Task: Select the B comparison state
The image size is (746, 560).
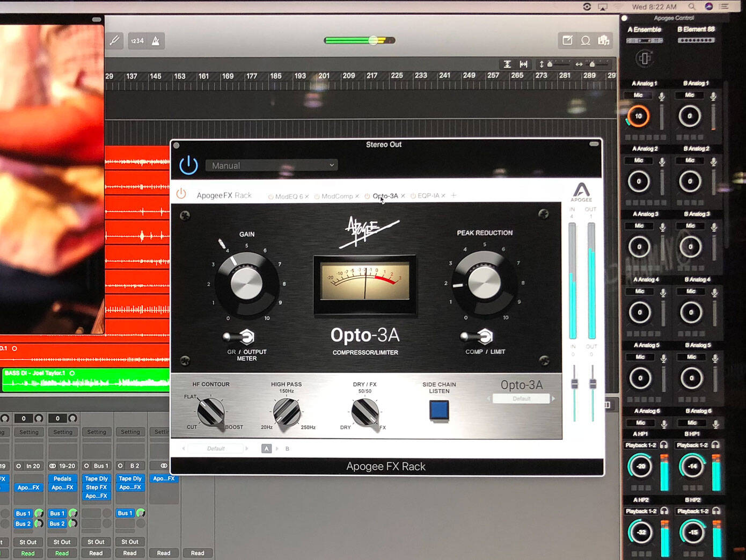Action: coord(287,449)
